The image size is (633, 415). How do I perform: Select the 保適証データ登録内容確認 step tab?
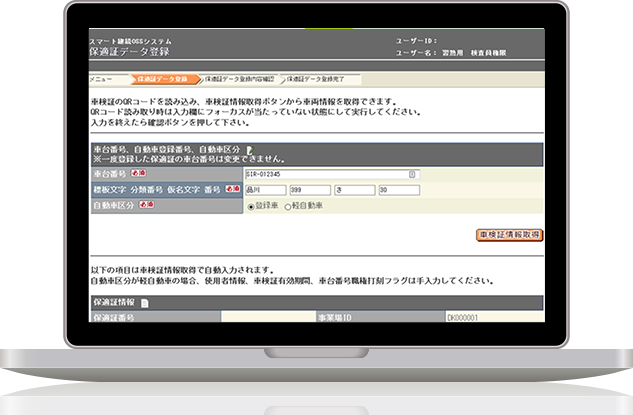coord(239,79)
